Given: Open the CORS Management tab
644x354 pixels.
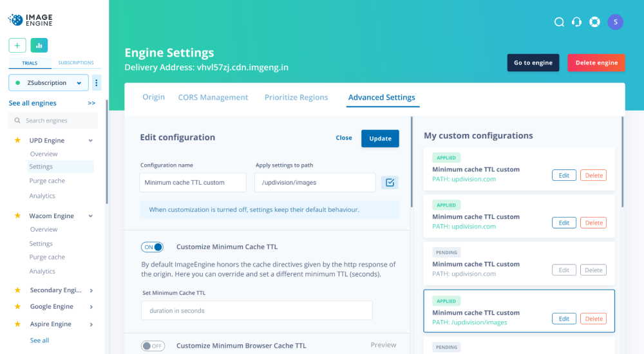Looking at the screenshot, I should point(213,97).
